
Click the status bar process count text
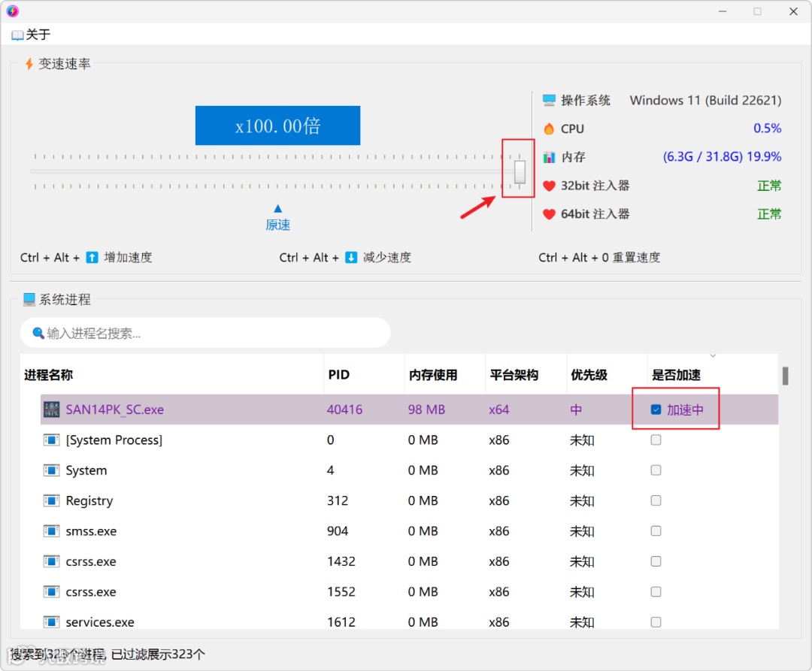click(108, 654)
